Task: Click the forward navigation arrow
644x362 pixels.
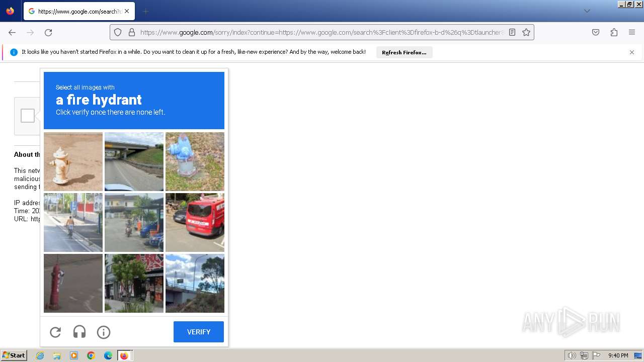Action: 30,32
